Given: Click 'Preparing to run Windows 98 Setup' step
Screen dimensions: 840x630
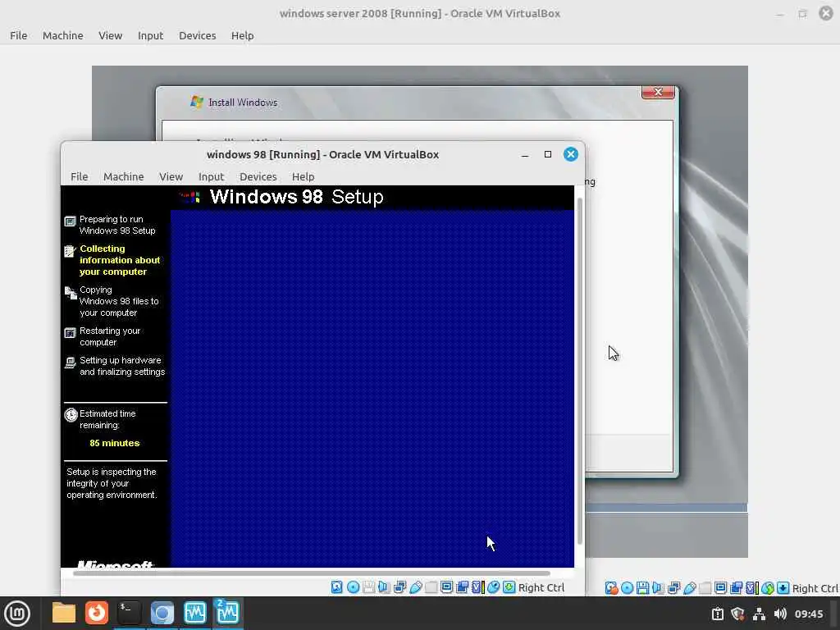Looking at the screenshot, I should [x=117, y=225].
